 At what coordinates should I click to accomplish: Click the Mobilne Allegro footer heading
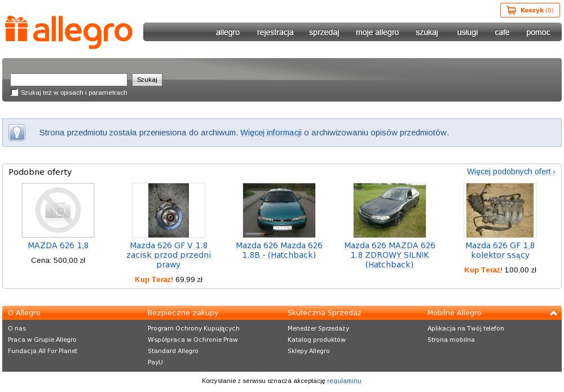click(454, 313)
